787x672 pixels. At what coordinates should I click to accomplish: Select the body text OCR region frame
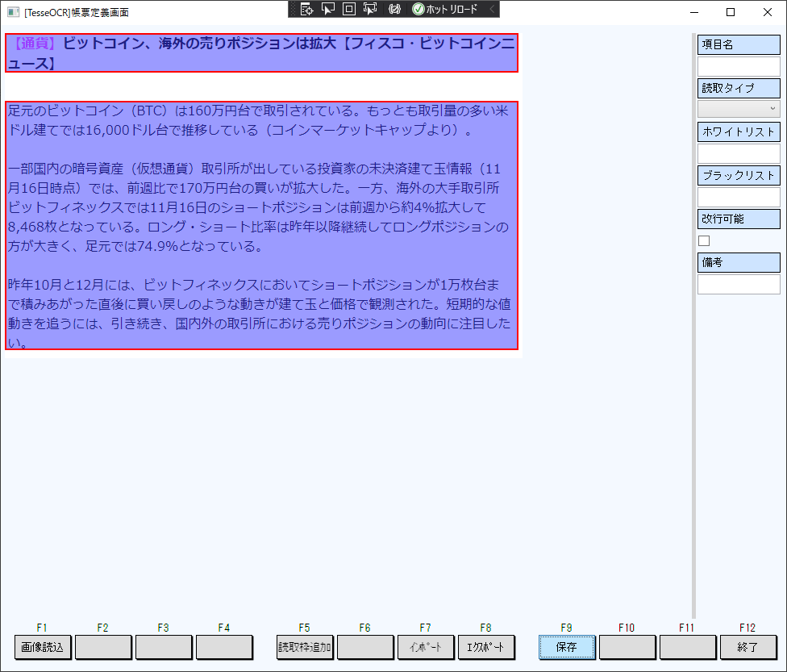261,226
